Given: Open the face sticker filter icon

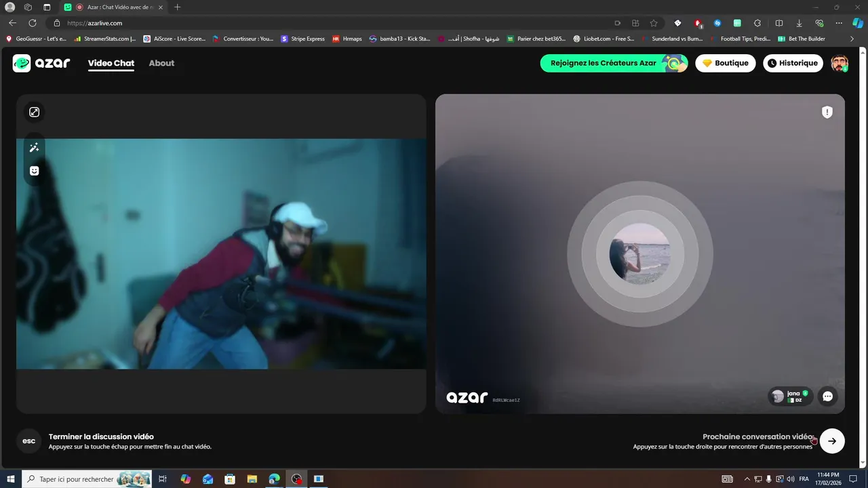Looking at the screenshot, I should (x=35, y=171).
